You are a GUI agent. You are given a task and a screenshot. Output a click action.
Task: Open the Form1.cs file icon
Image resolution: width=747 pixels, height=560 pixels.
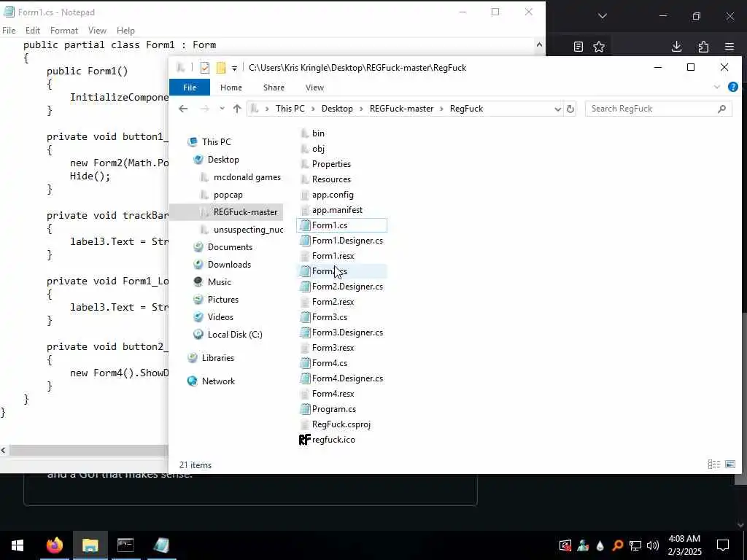(305, 225)
